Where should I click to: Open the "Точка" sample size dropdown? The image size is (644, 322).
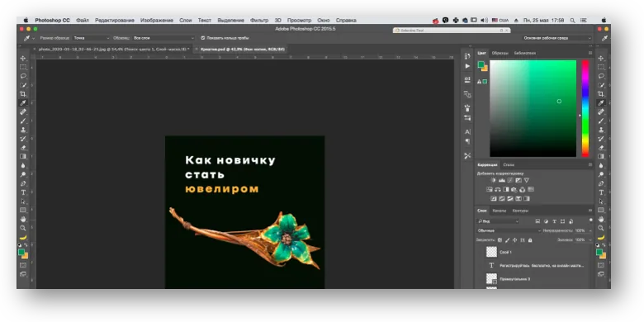pos(92,38)
